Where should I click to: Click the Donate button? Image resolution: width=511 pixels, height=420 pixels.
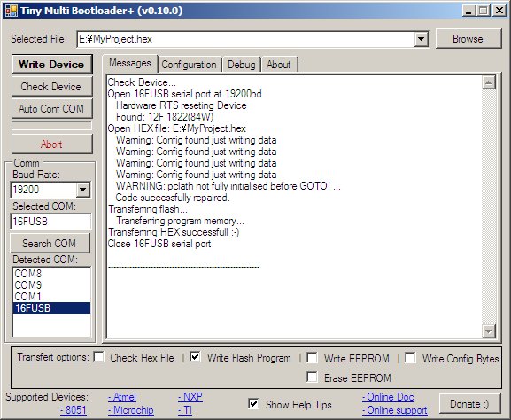tap(469, 404)
